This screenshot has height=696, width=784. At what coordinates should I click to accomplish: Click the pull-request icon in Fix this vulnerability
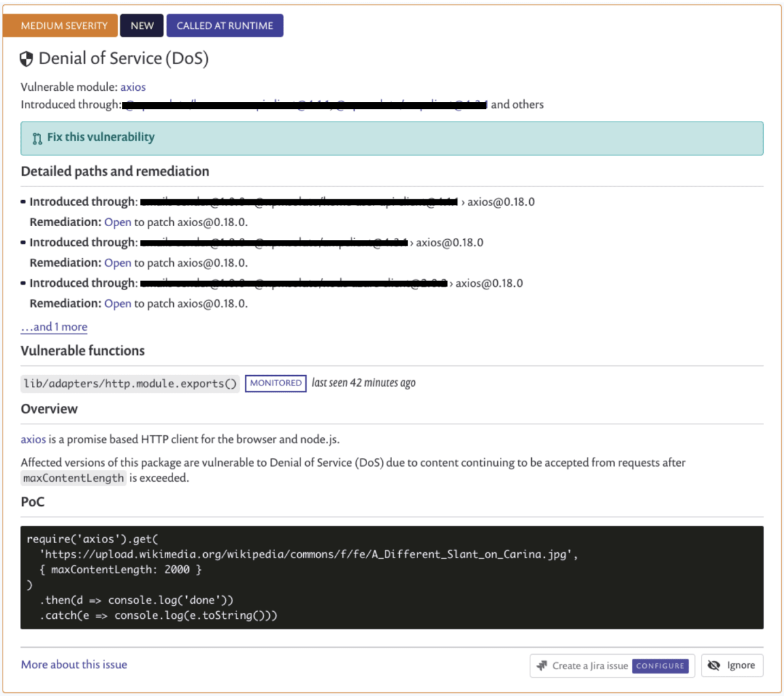(x=37, y=139)
